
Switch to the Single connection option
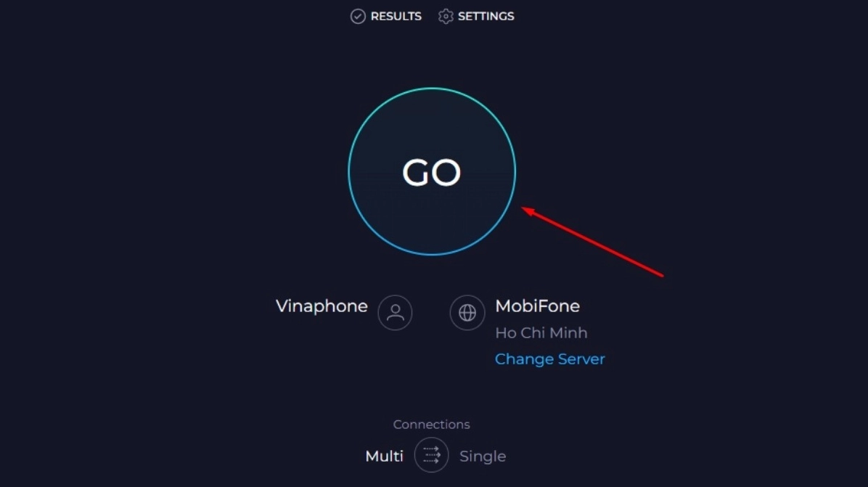483,457
